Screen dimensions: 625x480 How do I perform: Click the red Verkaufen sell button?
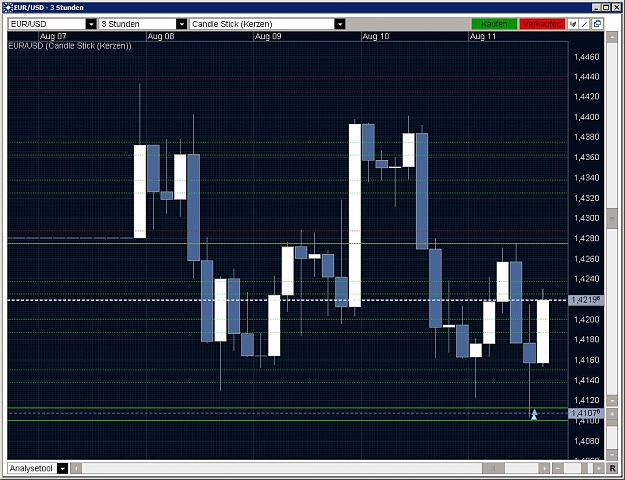tap(542, 24)
